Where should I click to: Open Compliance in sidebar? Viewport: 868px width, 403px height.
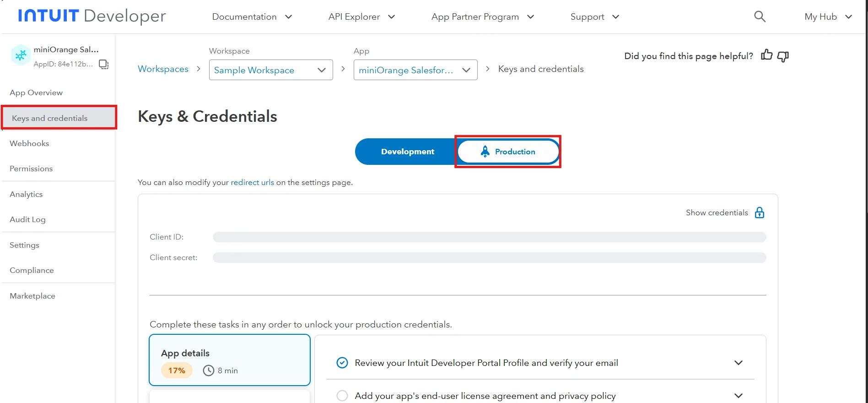[32, 270]
